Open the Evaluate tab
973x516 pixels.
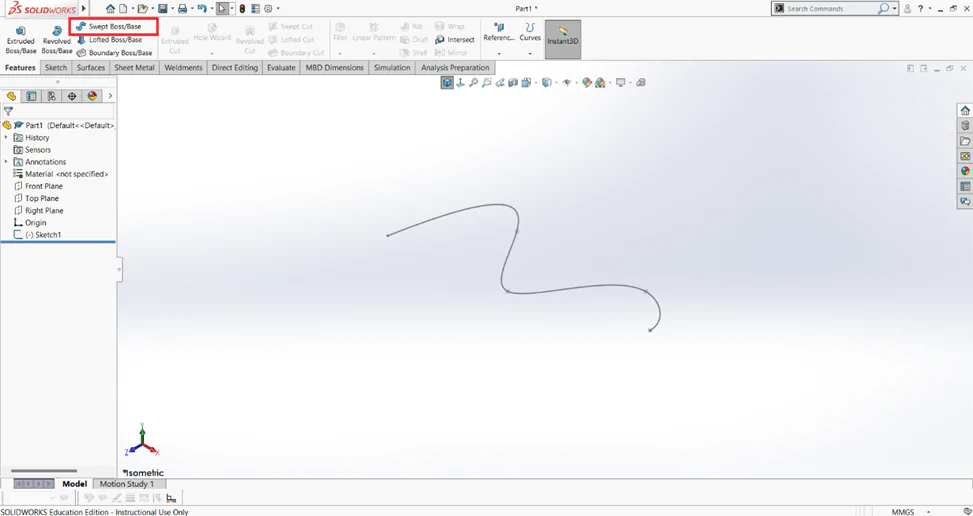(281, 68)
